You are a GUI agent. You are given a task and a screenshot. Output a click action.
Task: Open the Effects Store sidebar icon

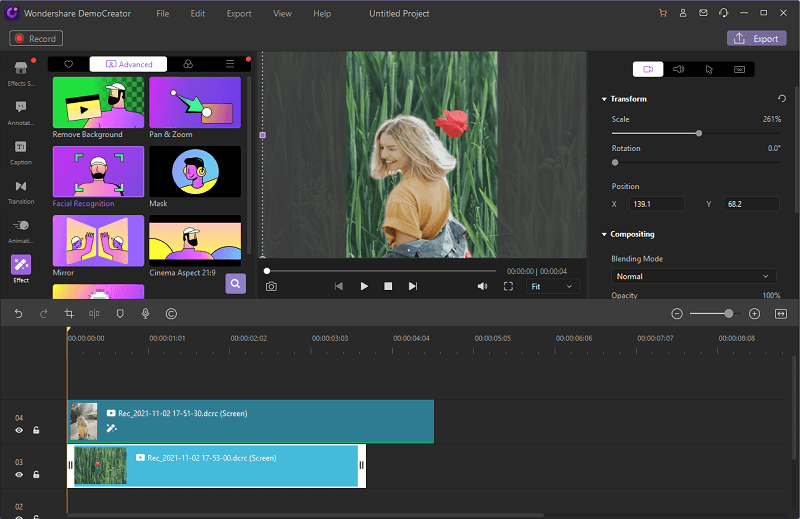21,73
